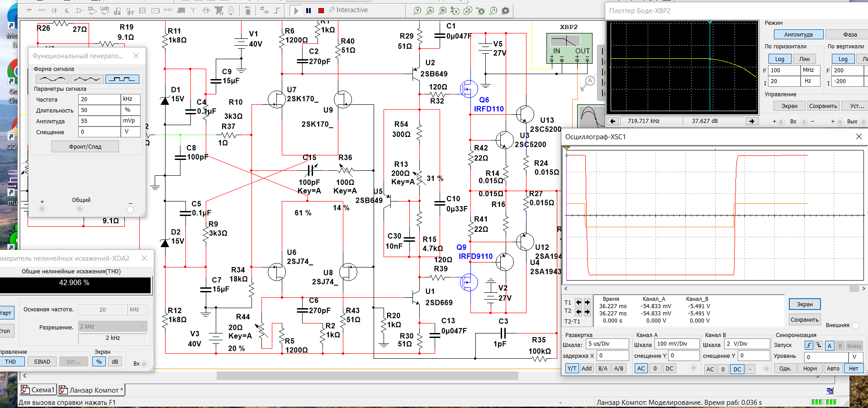Select falling edge trigger in oscilloscope

tap(818, 346)
